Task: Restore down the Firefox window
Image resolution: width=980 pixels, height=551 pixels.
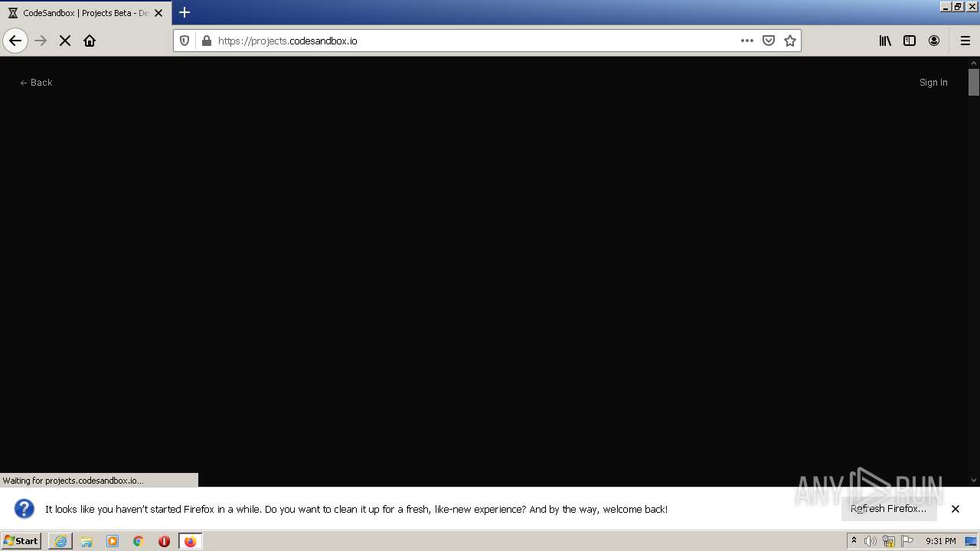Action: pos(958,6)
